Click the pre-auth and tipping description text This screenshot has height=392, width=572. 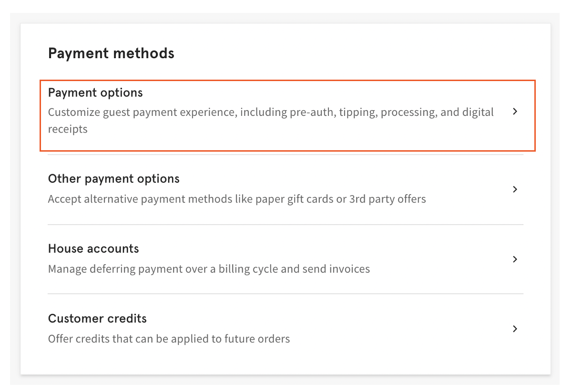[270, 120]
